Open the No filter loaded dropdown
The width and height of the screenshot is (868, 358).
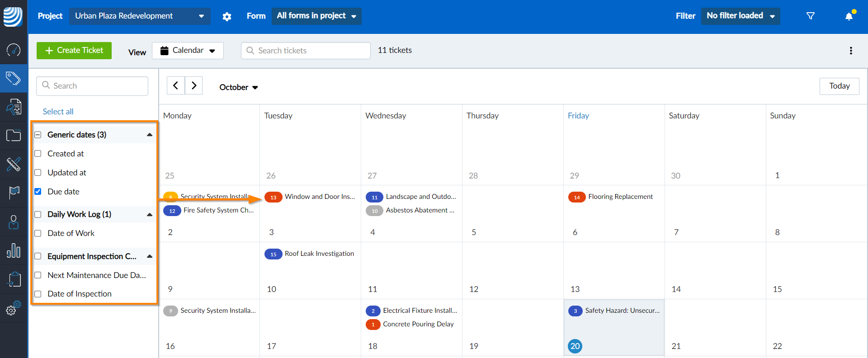pos(741,16)
